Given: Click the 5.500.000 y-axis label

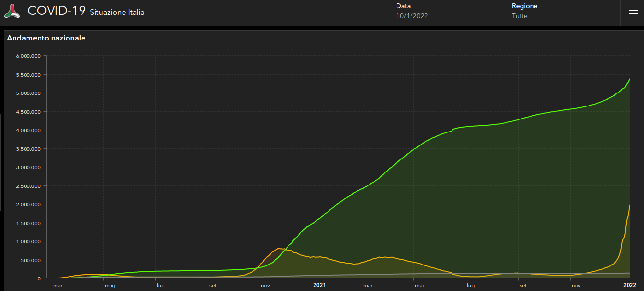Looking at the screenshot, I should pos(28,75).
